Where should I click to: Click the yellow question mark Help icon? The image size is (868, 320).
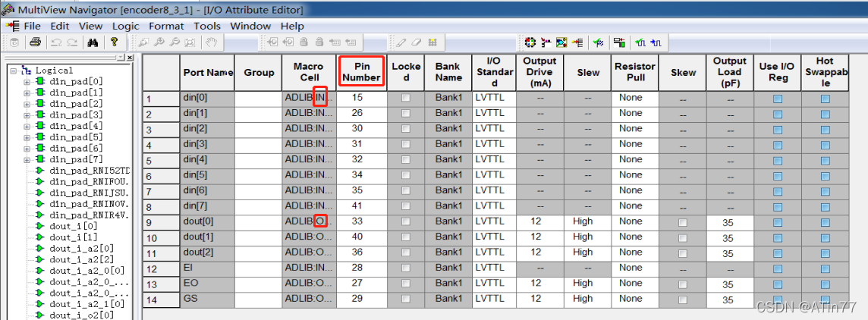click(x=114, y=42)
